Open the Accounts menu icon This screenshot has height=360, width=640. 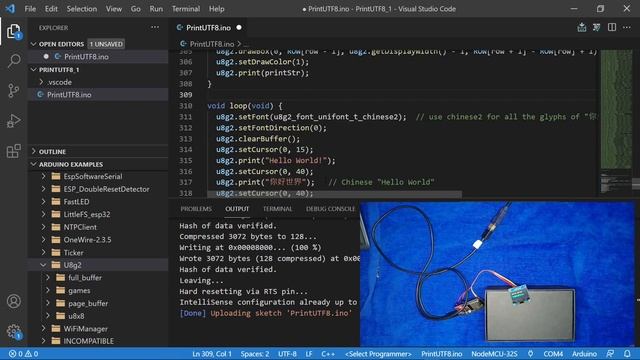(13, 301)
